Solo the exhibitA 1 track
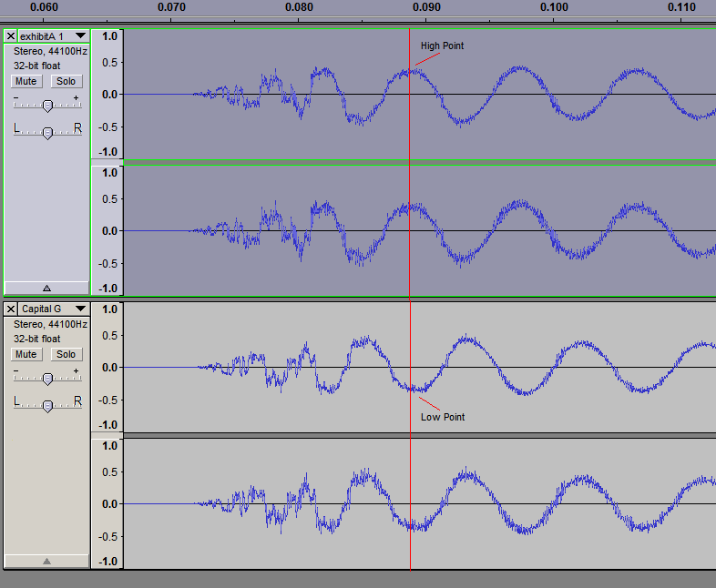 (65, 81)
